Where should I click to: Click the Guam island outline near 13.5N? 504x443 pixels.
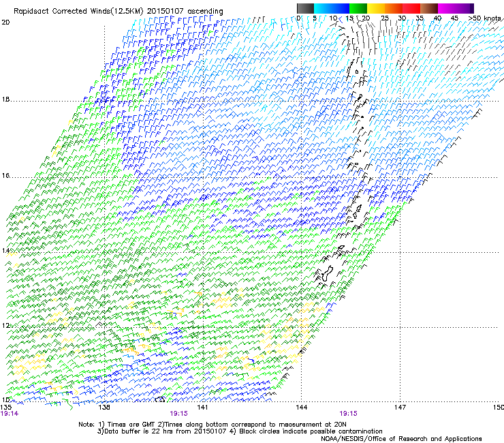pyautogui.click(x=326, y=273)
